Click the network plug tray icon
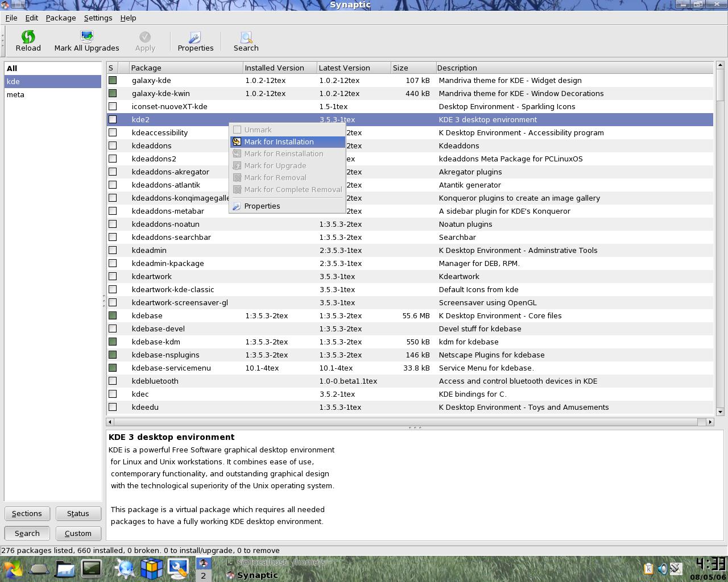728x582 pixels. [x=676, y=568]
